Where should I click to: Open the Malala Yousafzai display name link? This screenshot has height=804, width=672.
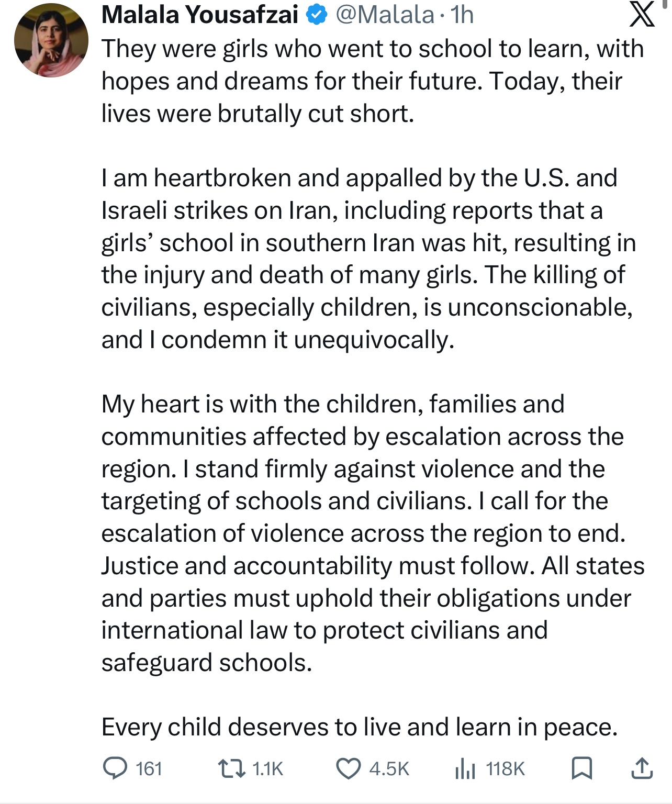(200, 15)
